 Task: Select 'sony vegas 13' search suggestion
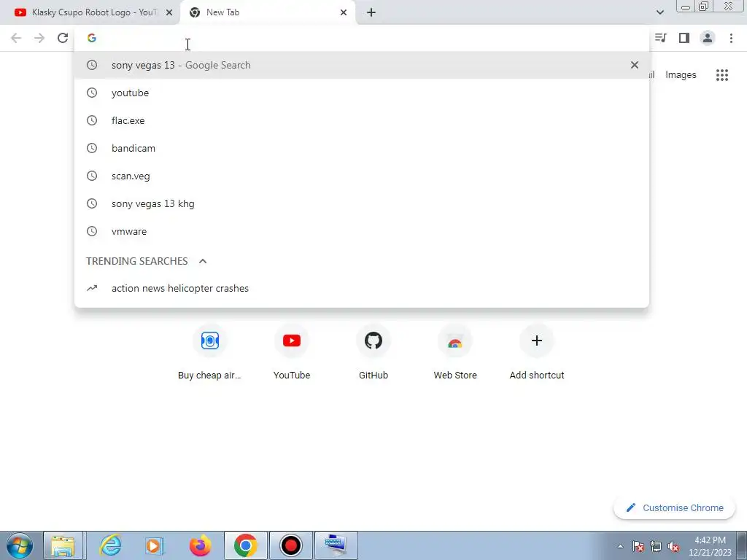[362, 65]
